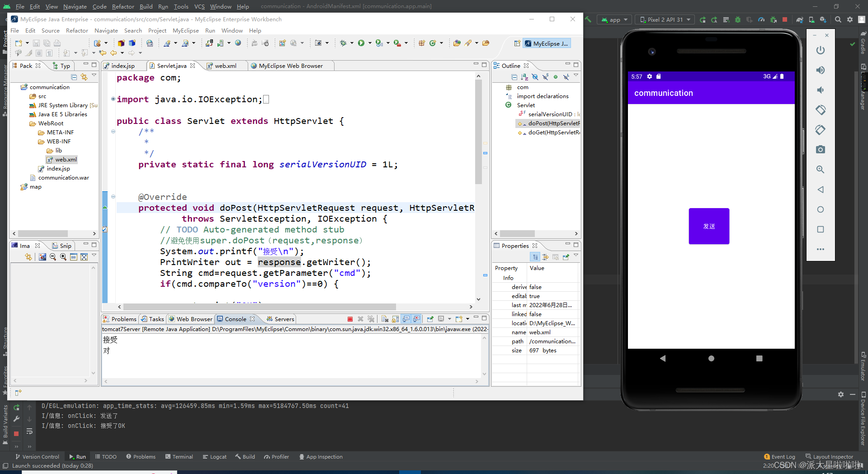The image size is (868, 474).
Task: Open Terminal tool window button
Action: pyautogui.click(x=179, y=457)
